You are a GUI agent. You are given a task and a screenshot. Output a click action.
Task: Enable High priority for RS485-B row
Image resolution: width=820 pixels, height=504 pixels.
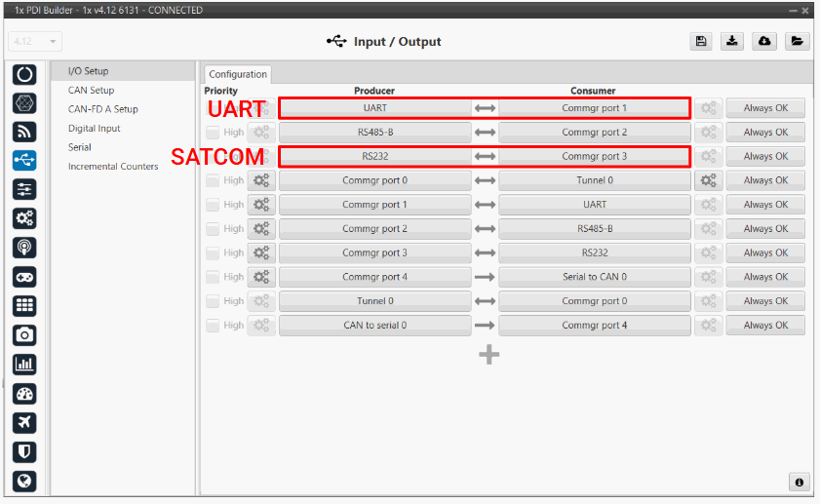click(213, 133)
